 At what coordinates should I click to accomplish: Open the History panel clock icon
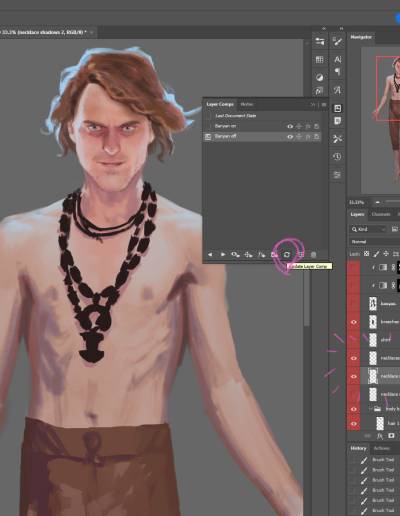coord(337,156)
